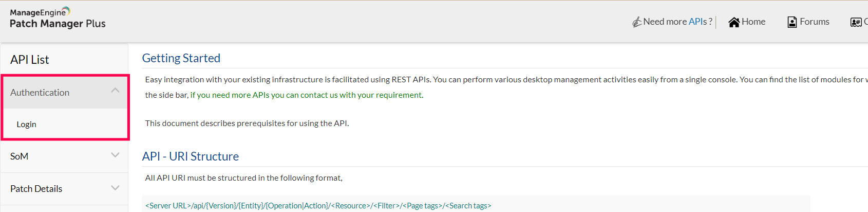Click the Getting Started heading
This screenshot has width=868, height=212.
click(x=181, y=58)
